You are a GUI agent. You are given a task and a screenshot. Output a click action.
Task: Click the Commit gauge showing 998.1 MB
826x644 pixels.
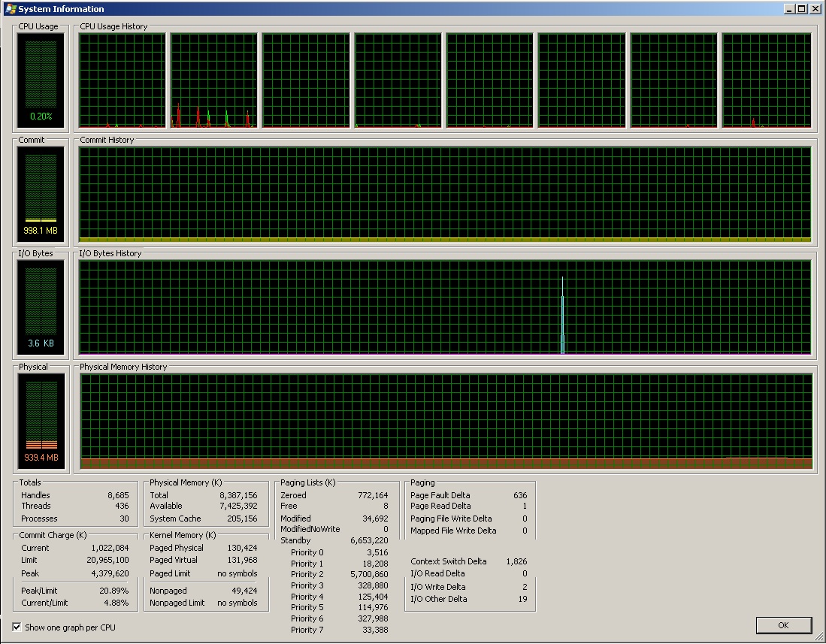point(41,194)
